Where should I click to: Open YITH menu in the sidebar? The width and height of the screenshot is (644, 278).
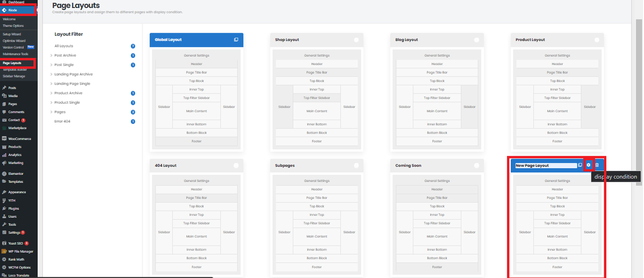[x=12, y=200]
